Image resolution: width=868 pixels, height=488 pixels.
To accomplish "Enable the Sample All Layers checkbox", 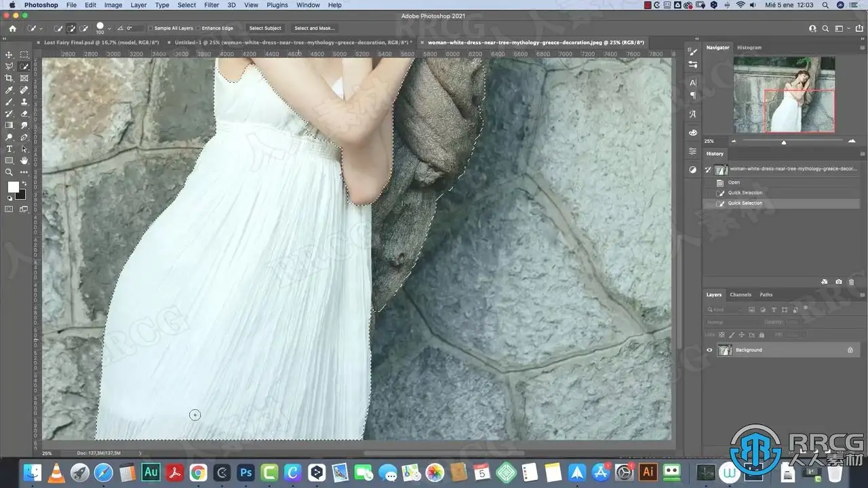I will tap(151, 28).
